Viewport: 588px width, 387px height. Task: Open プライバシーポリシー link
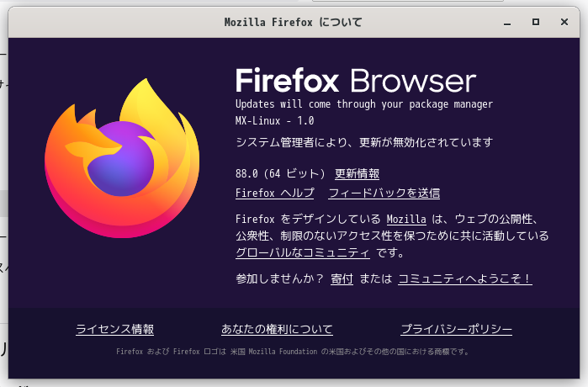point(457,329)
